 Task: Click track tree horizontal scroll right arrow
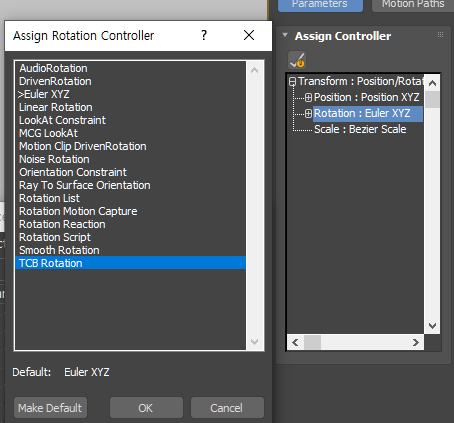point(415,342)
